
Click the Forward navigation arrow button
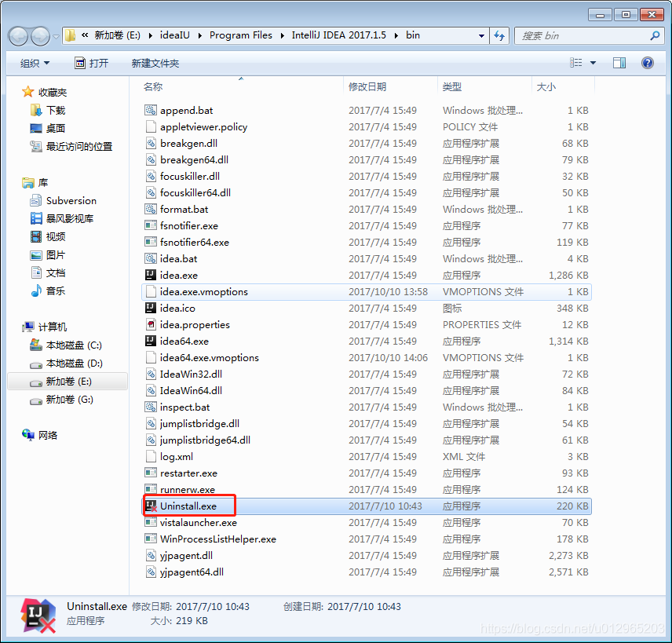coord(41,36)
